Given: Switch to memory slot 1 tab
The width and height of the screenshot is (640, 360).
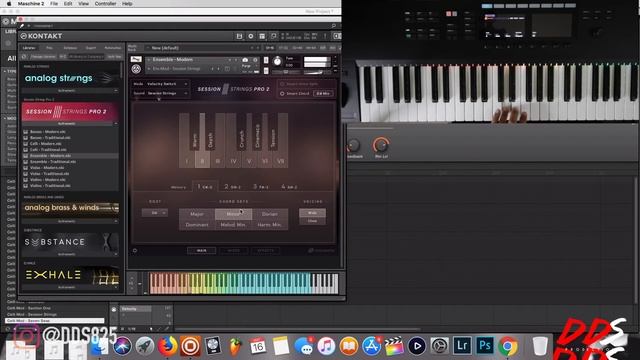Looking at the screenshot, I should tap(205, 187).
